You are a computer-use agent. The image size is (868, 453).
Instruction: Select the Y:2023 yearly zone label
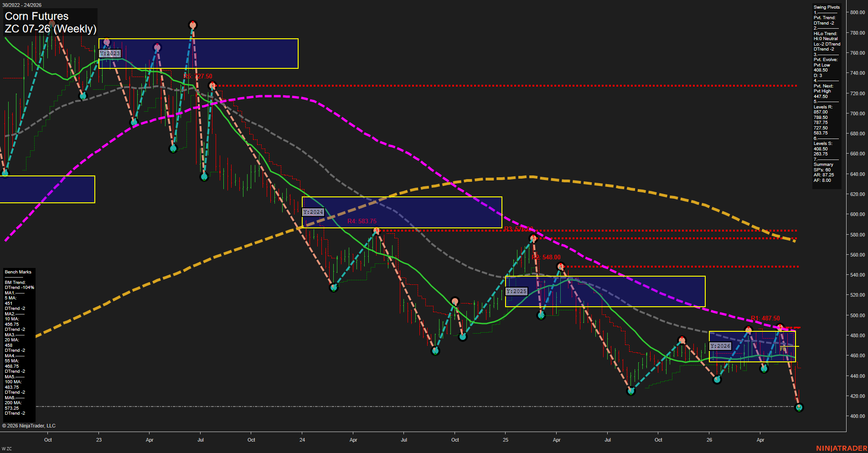coord(110,53)
